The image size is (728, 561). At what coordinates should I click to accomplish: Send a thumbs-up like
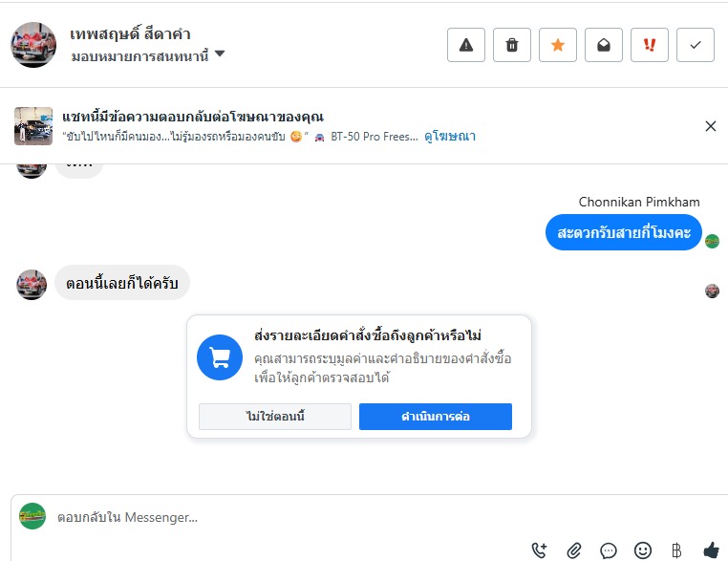pyautogui.click(x=711, y=550)
